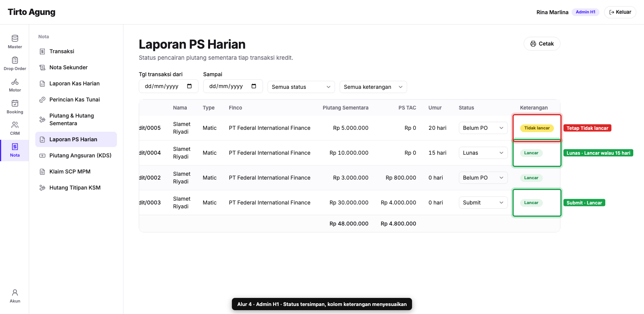Click the Rp 30.000.000 piutang cell
This screenshot has width=644, height=314.
(349, 203)
